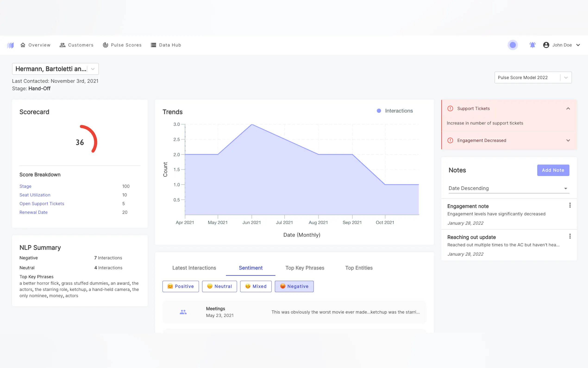Click John Doe's profile avatar icon
The height and width of the screenshot is (368, 588).
coord(546,45)
